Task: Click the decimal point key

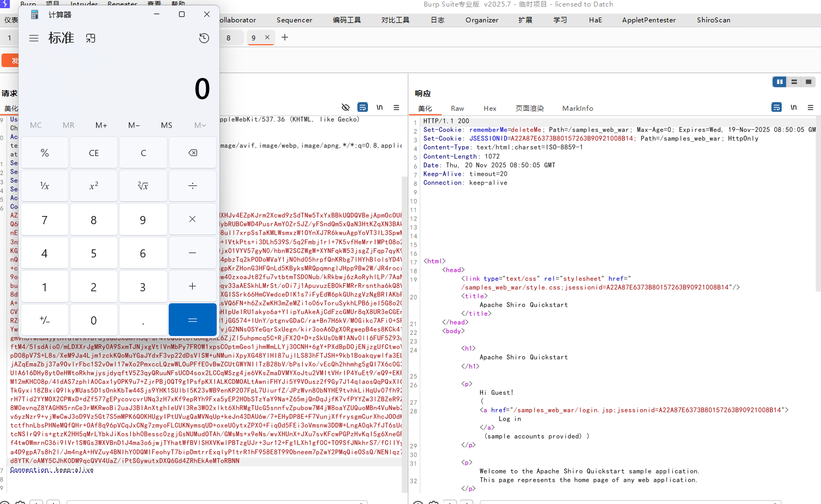Action: pyautogui.click(x=143, y=320)
